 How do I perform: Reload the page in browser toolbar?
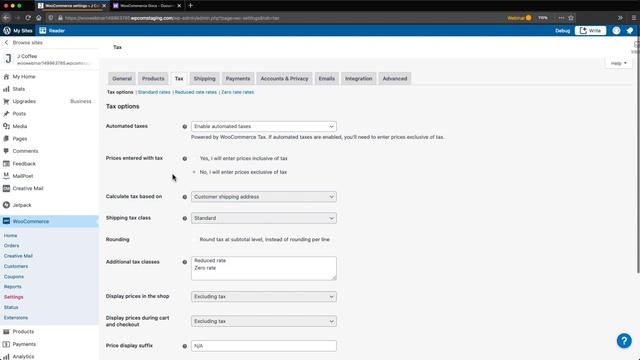point(28,18)
